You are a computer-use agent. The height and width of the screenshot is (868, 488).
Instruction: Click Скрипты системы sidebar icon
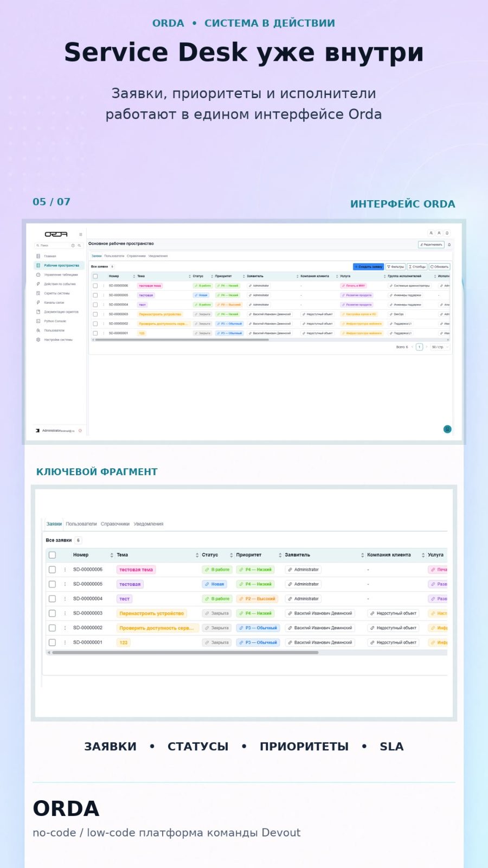click(x=38, y=293)
